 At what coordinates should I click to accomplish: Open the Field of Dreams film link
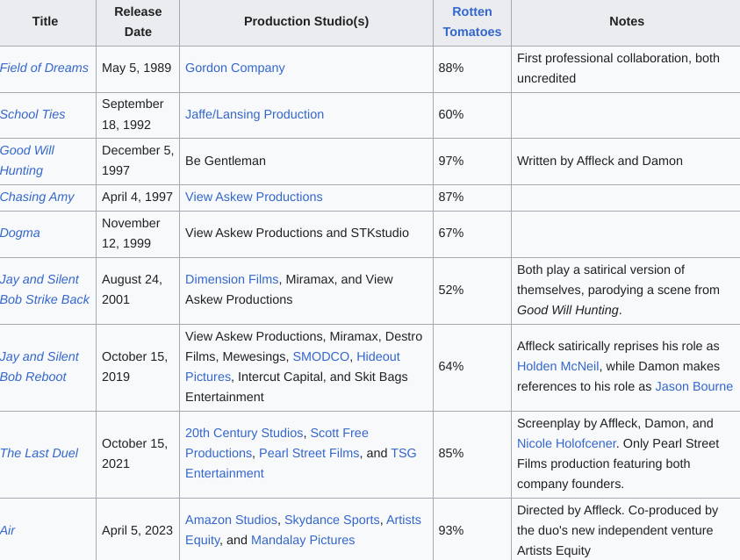click(44, 68)
